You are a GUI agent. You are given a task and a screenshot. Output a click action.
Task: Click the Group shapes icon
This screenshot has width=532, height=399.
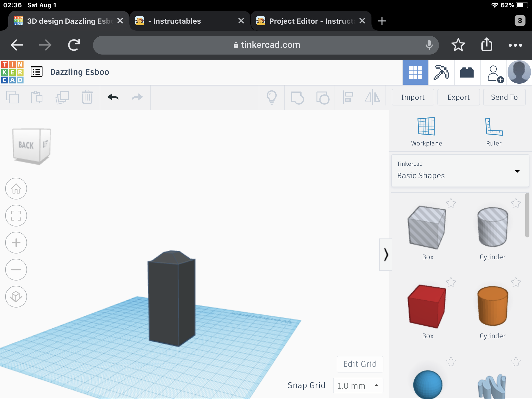(x=297, y=97)
